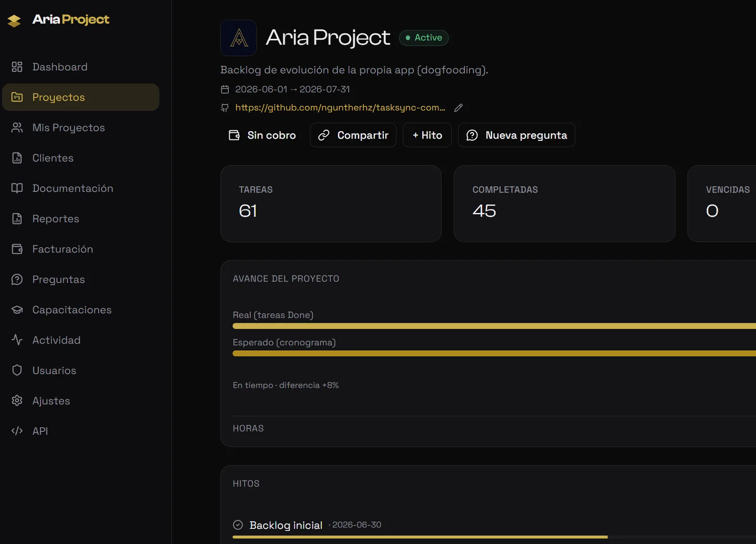Viewport: 756px width, 544px height.
Task: Click the Capacitaciones graduation cap icon
Action: point(17,310)
